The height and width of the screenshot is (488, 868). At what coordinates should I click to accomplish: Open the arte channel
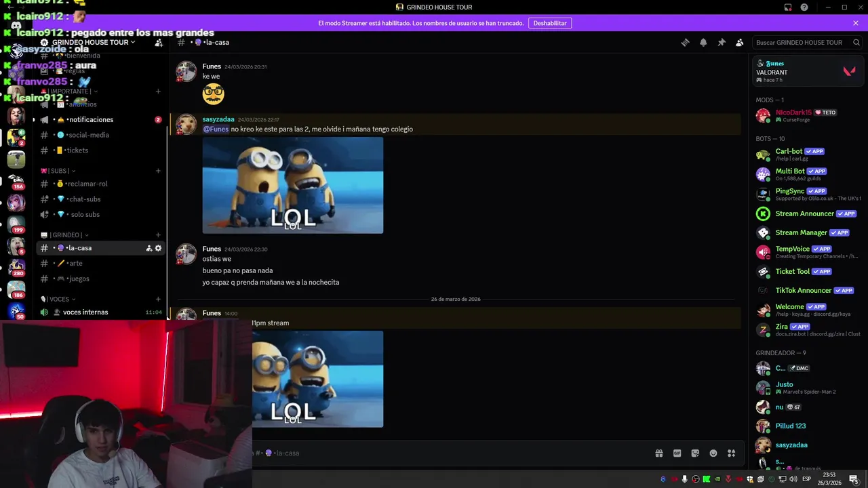pos(100,263)
